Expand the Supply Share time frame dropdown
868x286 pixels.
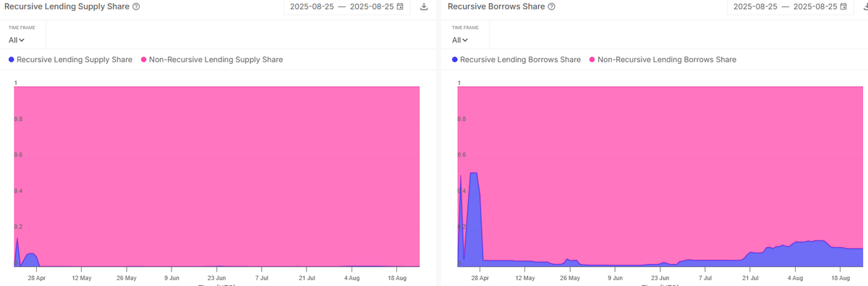pyautogui.click(x=17, y=41)
